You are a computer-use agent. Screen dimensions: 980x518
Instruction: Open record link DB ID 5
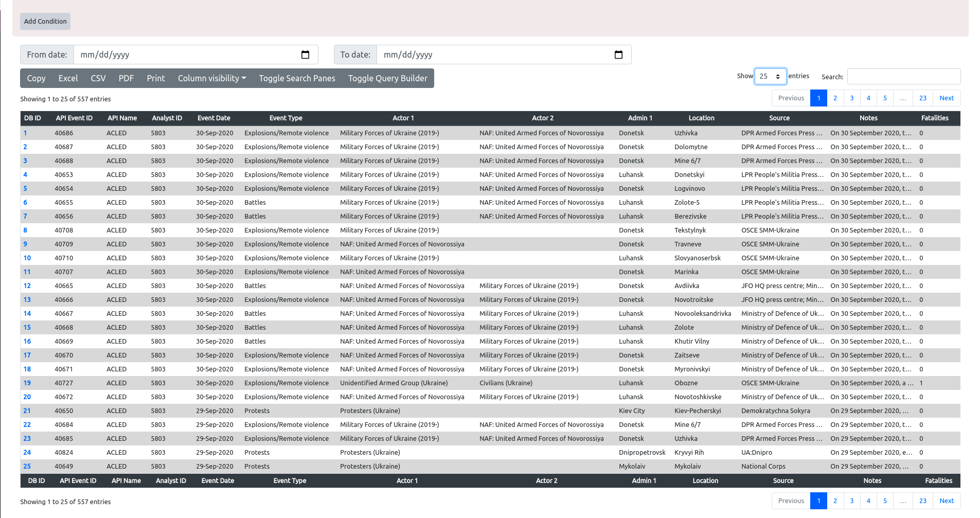click(x=25, y=188)
